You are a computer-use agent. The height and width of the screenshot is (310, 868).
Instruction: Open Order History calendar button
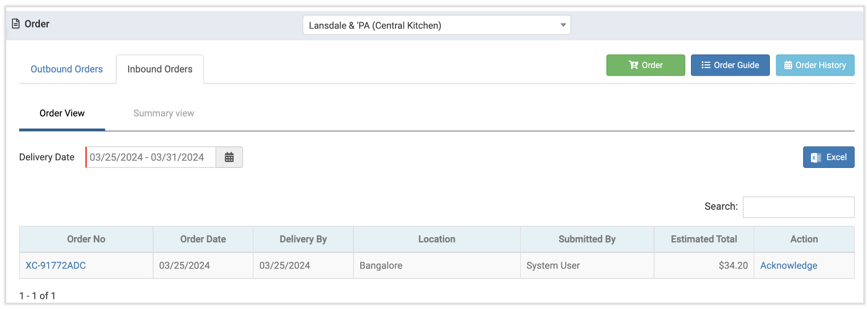pyautogui.click(x=815, y=65)
